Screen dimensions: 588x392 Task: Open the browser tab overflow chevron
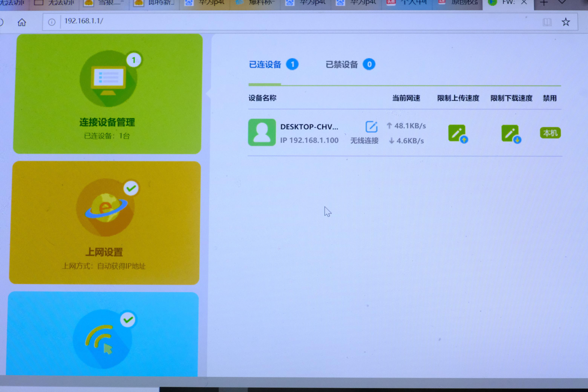tap(562, 2)
